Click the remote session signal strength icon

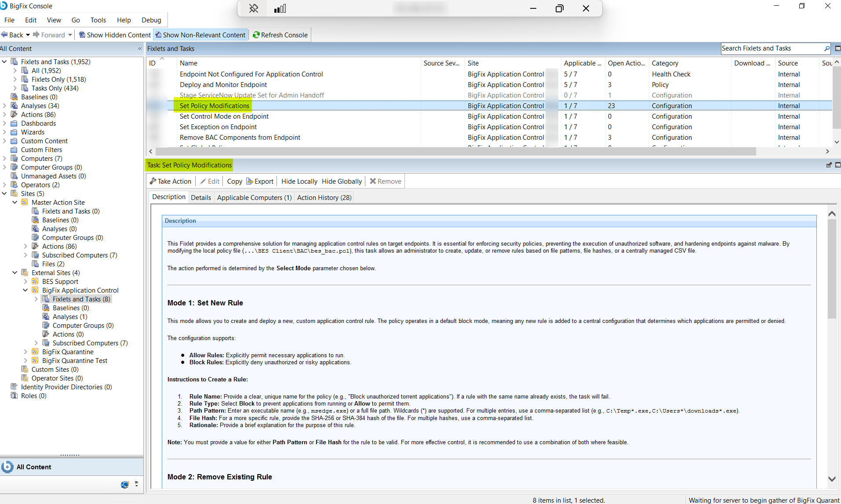280,8
